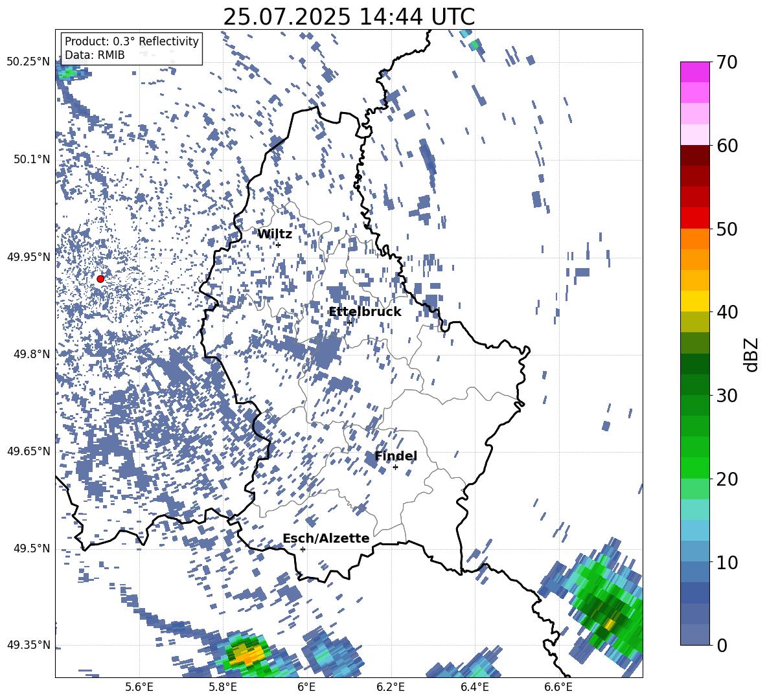Viewport: 767px width, 700px height.
Task: Click the Wiltz station cross marker
Action: click(279, 245)
